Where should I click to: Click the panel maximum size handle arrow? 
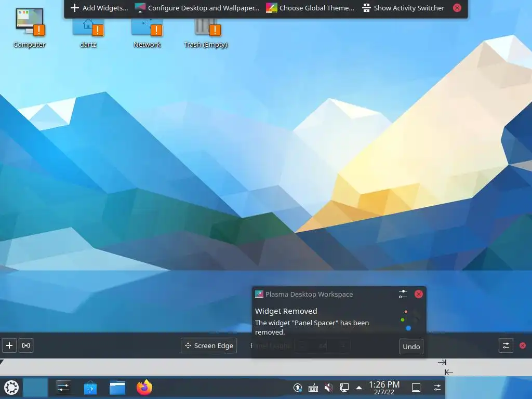tap(442, 362)
